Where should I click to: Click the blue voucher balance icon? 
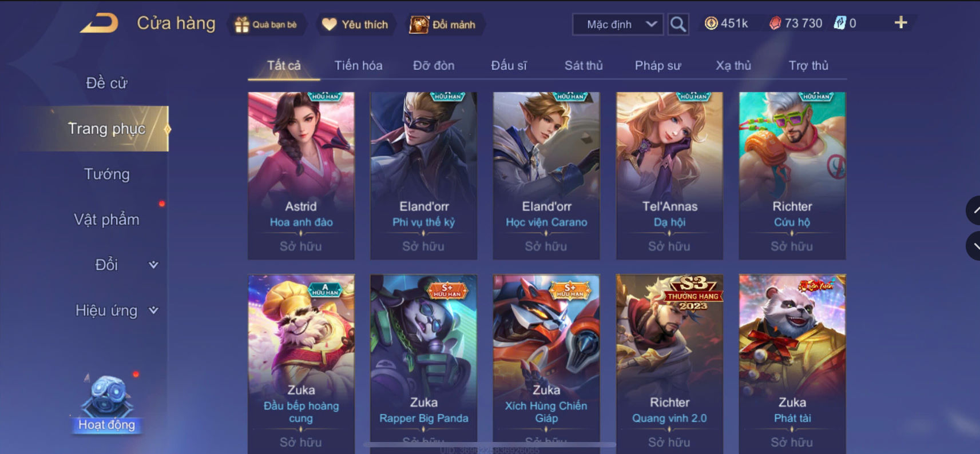[x=840, y=23]
